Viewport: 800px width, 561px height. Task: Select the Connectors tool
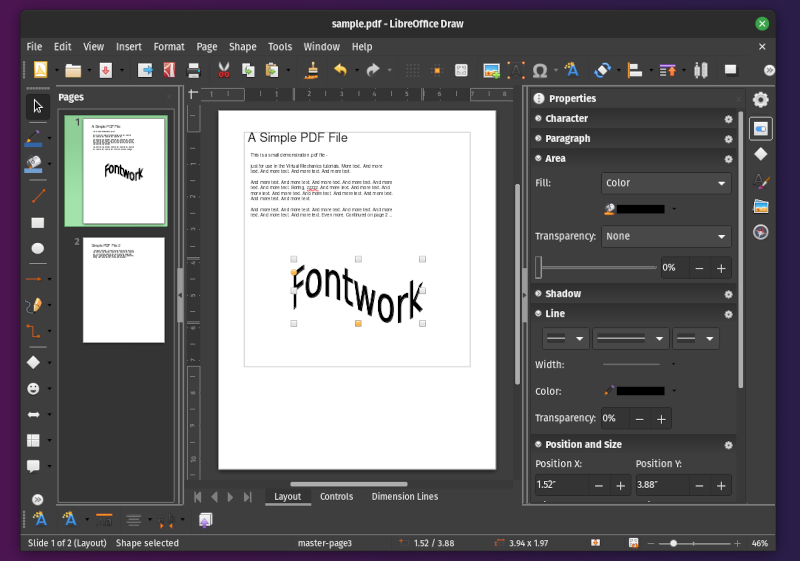(34, 331)
